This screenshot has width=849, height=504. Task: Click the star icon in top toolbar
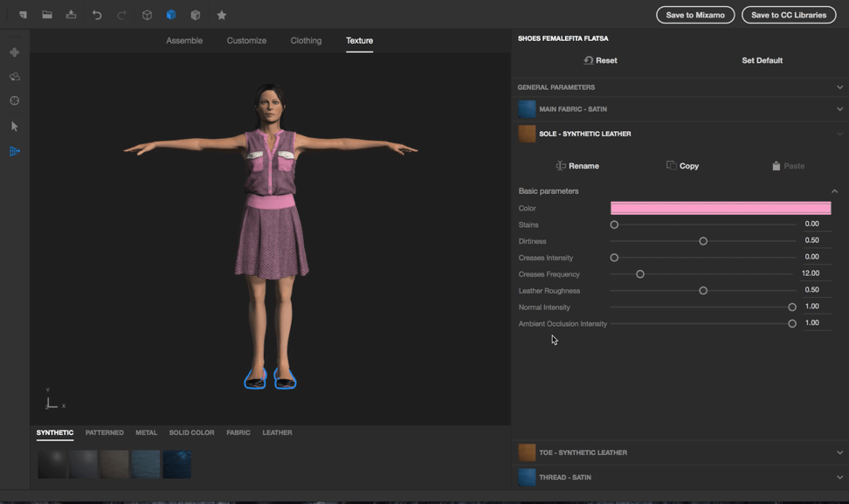click(x=222, y=15)
